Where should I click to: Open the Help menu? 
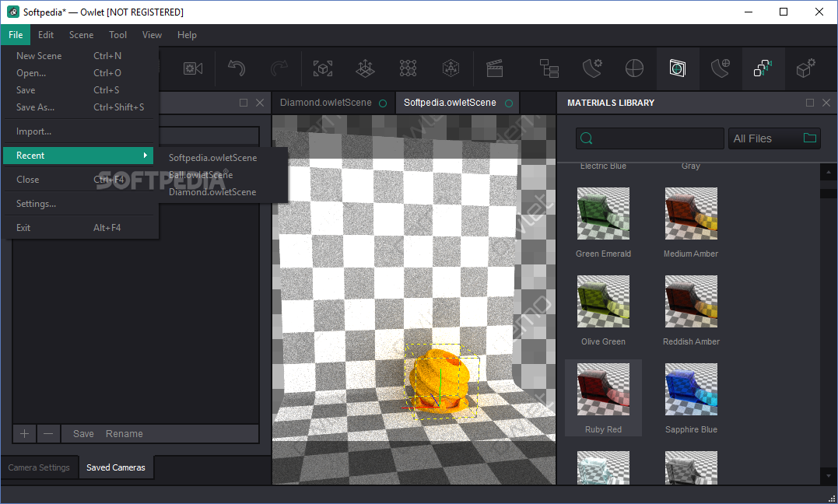point(187,35)
